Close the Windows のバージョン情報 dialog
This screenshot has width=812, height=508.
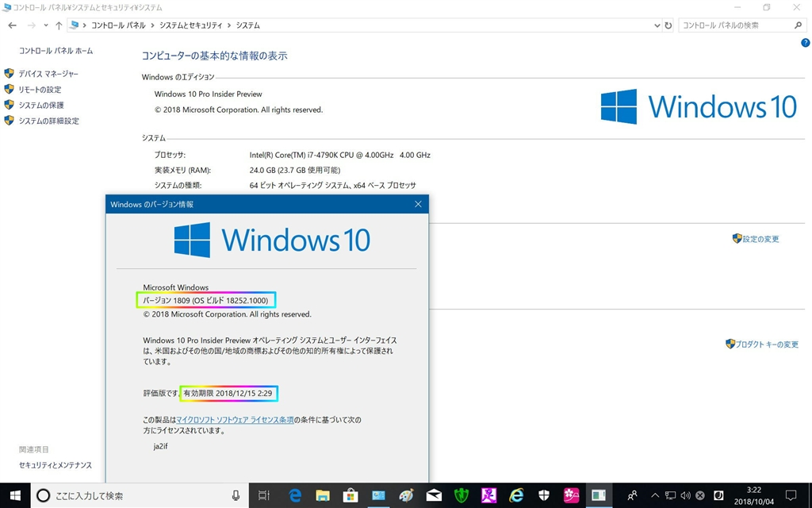(x=418, y=204)
